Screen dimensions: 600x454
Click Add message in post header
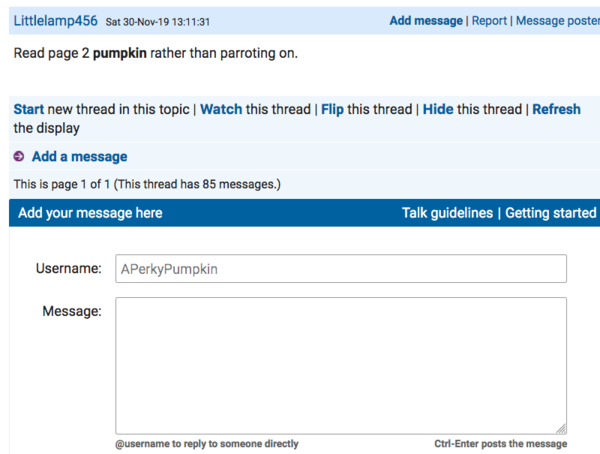click(x=426, y=20)
